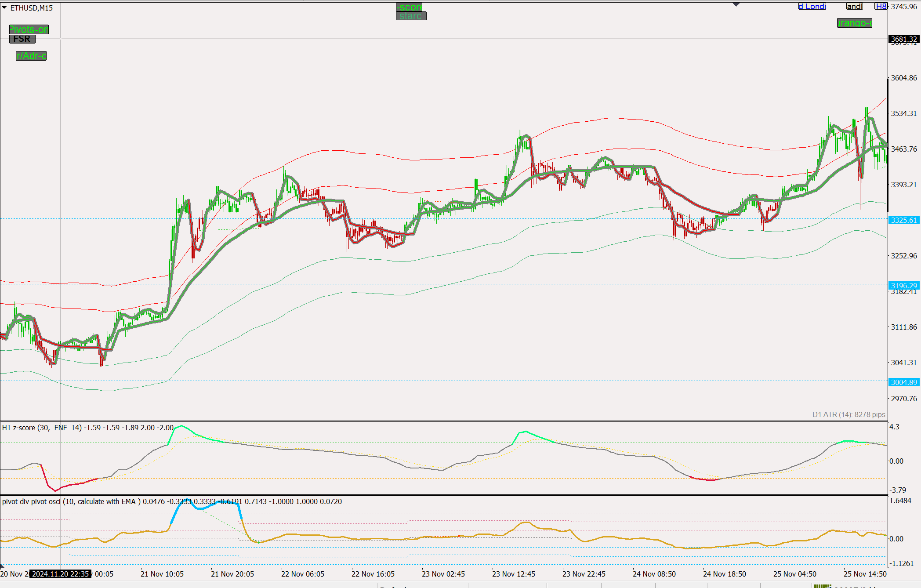Screen dimensions: 921x588
Task: Click the 2024.11.20 22:35 crosshair date label
Action: 61,574
